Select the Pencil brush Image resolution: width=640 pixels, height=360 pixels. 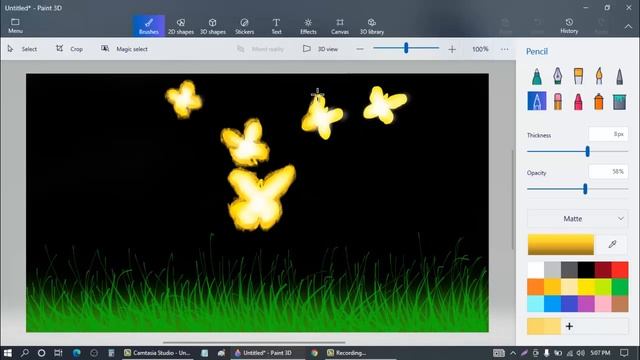pyautogui.click(x=537, y=101)
